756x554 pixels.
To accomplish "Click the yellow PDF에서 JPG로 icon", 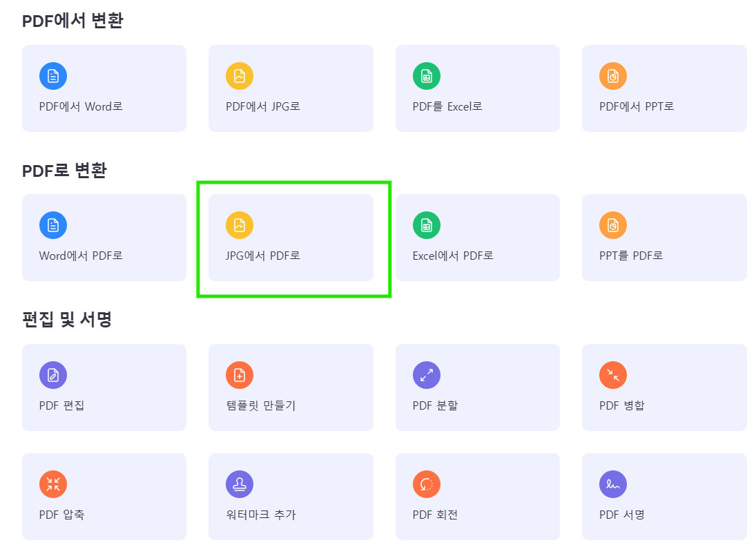I will pyautogui.click(x=240, y=76).
